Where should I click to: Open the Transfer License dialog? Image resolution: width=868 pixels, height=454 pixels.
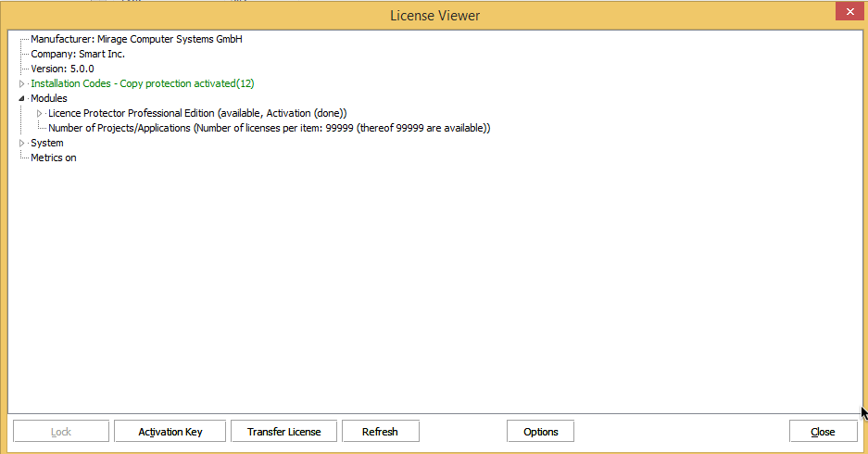coord(283,432)
